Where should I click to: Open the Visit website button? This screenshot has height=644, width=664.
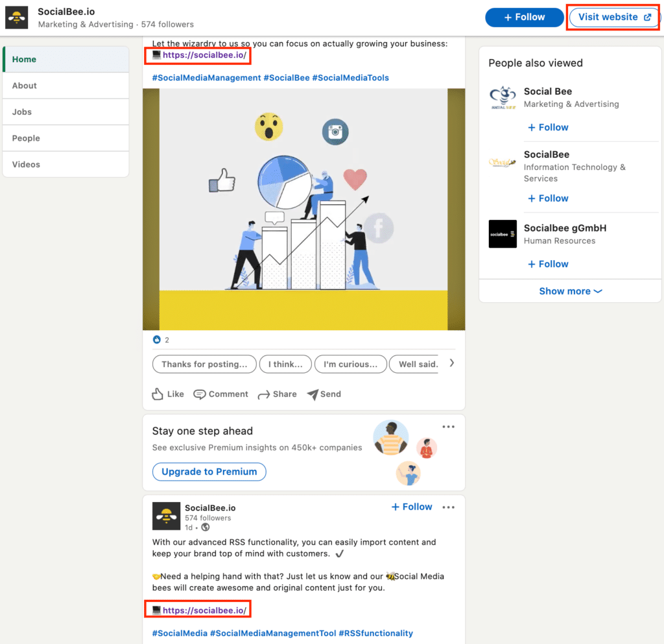tap(614, 18)
